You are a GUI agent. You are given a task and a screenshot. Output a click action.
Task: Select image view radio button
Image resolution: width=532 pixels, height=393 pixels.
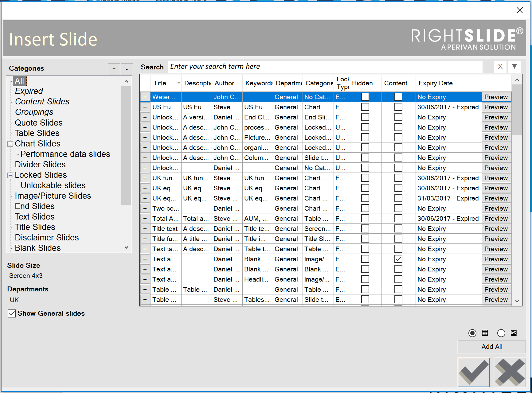[x=501, y=333]
